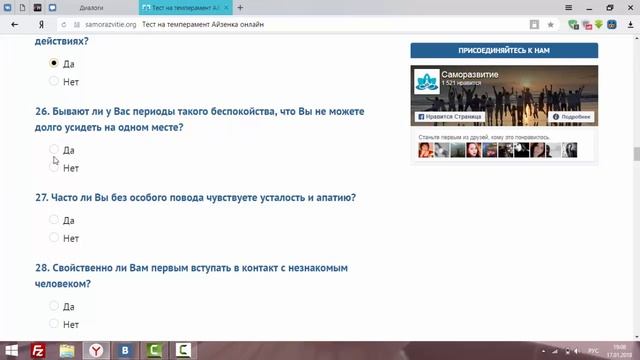
Task: Open the volume control in tray
Action: coord(576,351)
